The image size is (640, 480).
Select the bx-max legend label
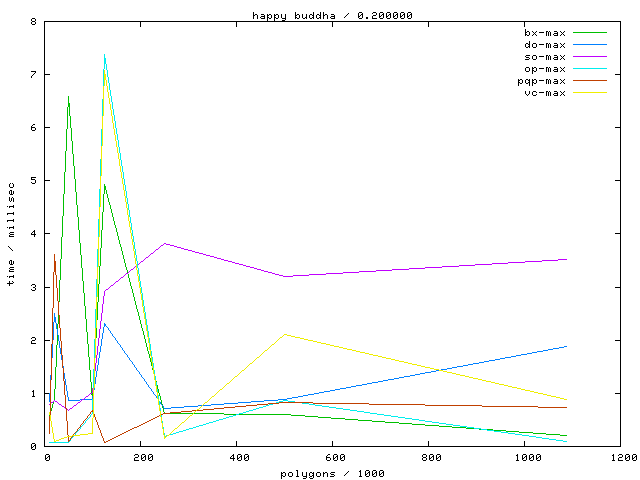click(544, 33)
